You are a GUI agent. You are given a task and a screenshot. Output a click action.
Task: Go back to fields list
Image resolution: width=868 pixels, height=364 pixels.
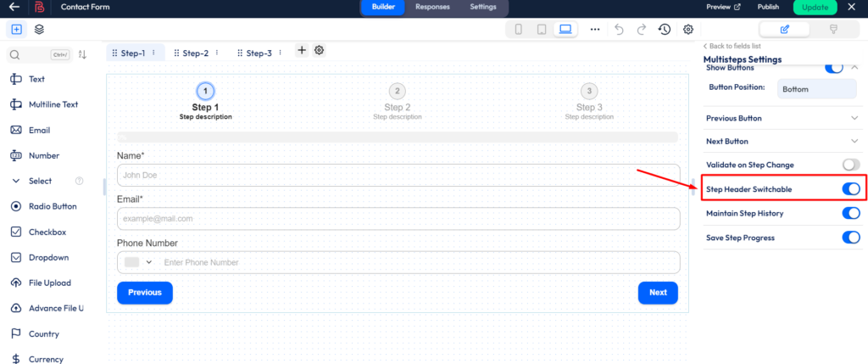[734, 46]
